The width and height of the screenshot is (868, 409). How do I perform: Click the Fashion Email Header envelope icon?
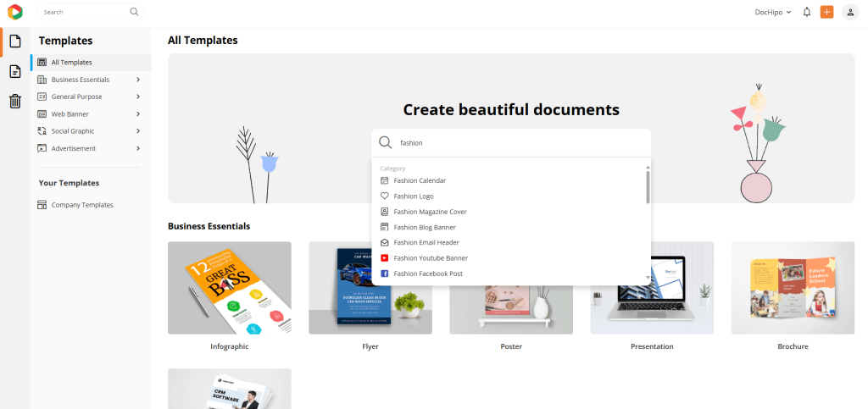tap(385, 243)
